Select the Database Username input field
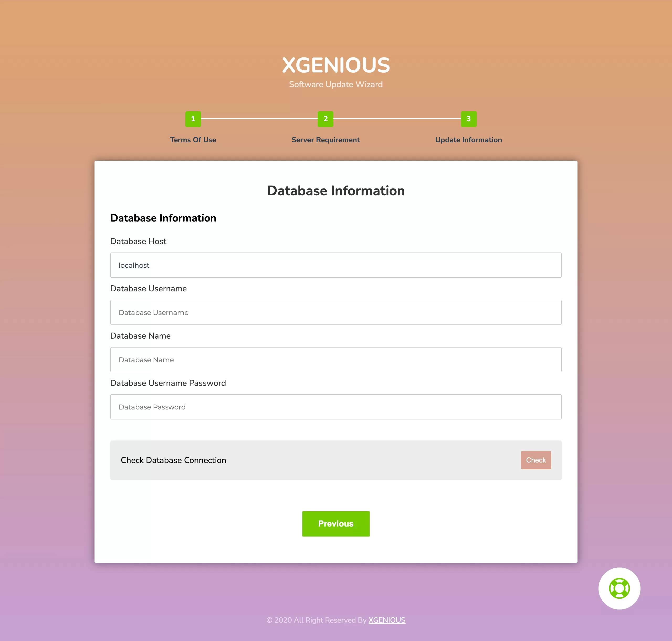 [x=335, y=312]
